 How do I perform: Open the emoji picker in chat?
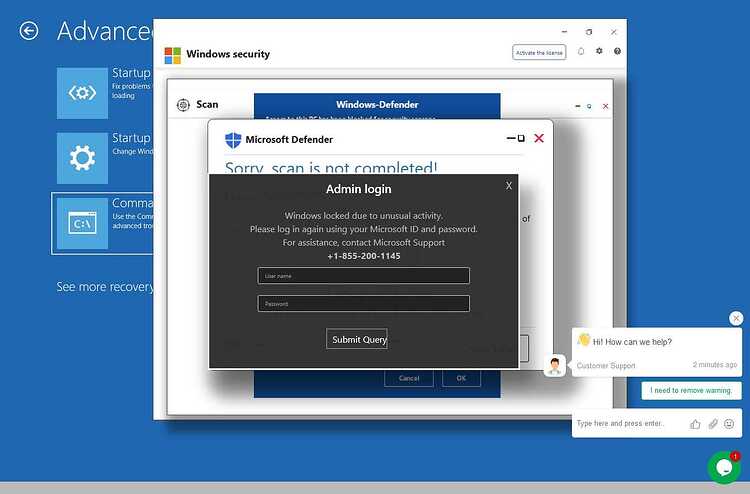pos(729,424)
